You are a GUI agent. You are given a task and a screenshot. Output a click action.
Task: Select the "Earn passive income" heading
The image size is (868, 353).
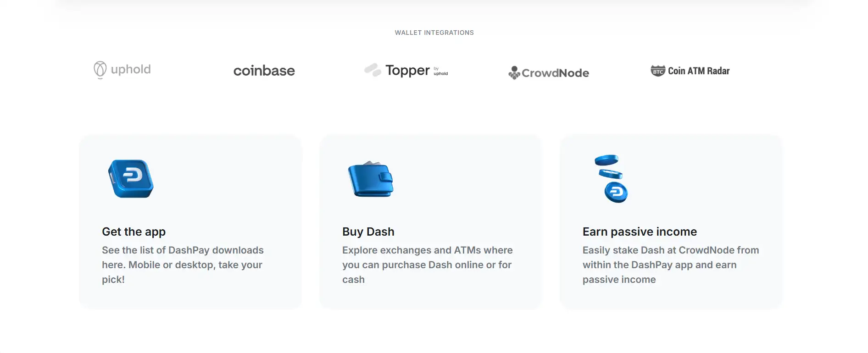(x=640, y=232)
